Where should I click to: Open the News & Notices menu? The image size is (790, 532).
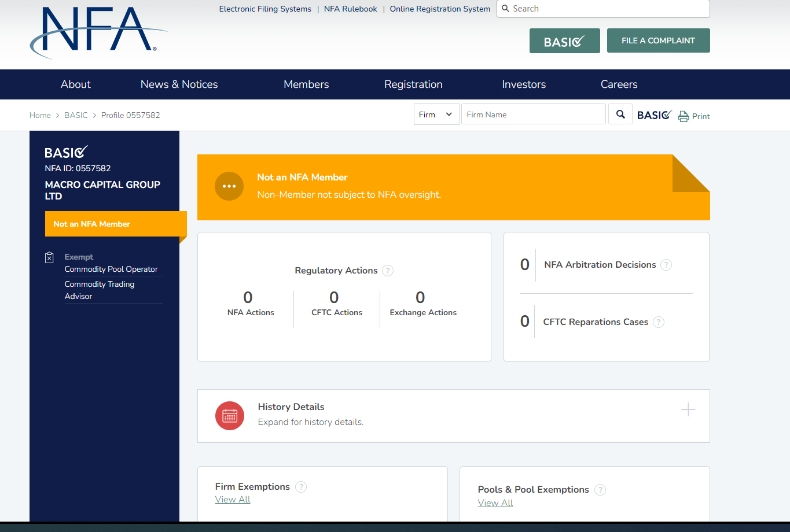coord(179,84)
